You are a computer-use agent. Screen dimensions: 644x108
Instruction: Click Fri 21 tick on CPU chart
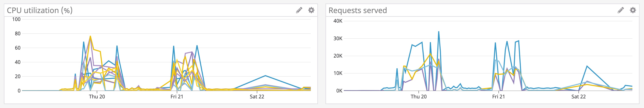pyautogui.click(x=177, y=97)
